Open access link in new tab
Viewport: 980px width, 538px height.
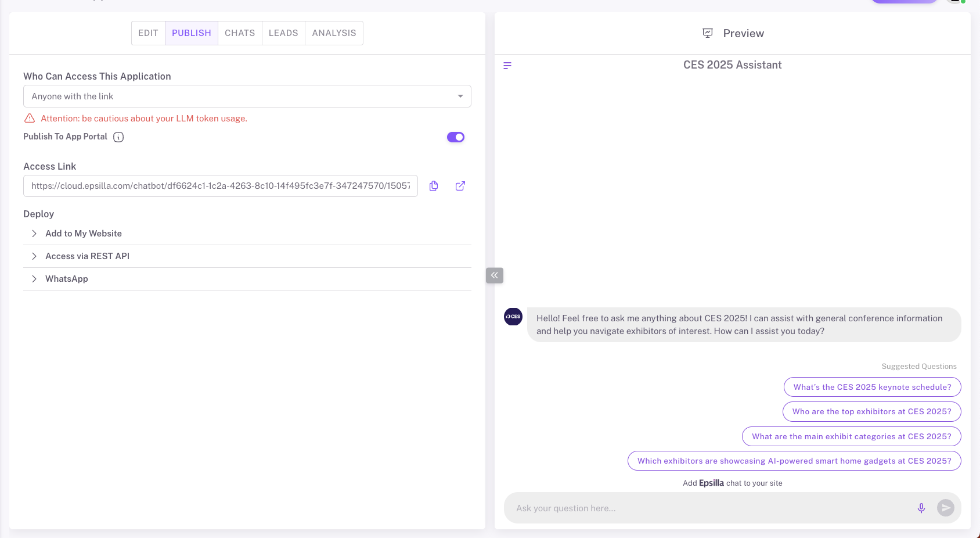click(x=460, y=186)
